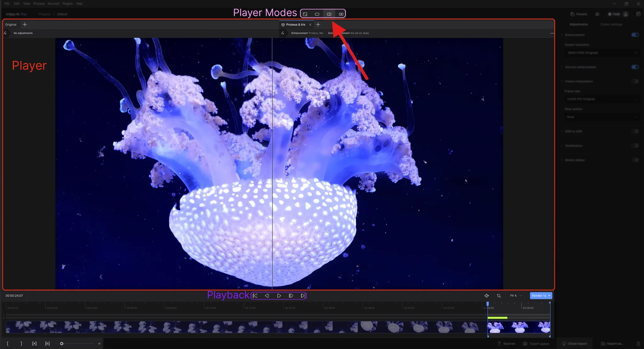
Task: Click the clear trim selection icon
Action: 34,344
